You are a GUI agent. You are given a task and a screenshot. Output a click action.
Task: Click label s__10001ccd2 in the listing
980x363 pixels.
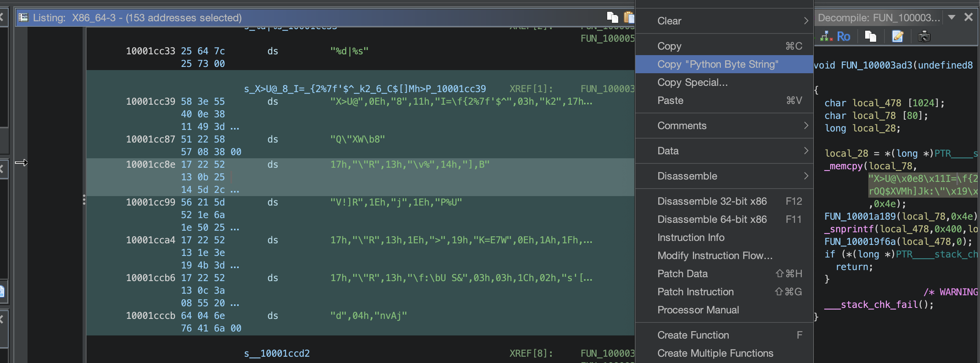[x=277, y=354]
